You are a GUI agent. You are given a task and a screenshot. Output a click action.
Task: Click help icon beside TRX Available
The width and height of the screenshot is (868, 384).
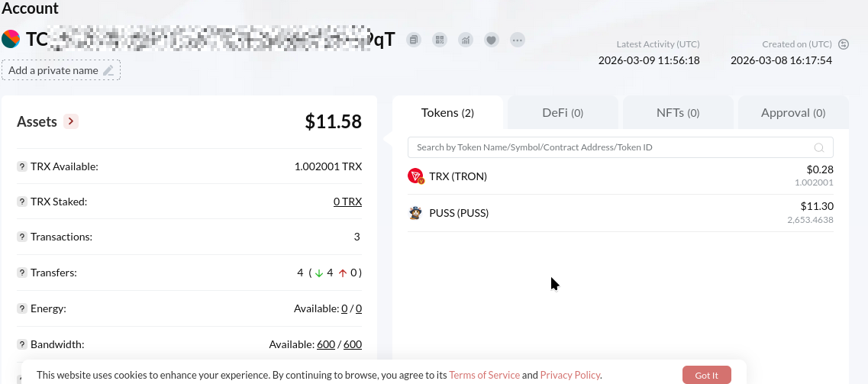[x=22, y=166]
